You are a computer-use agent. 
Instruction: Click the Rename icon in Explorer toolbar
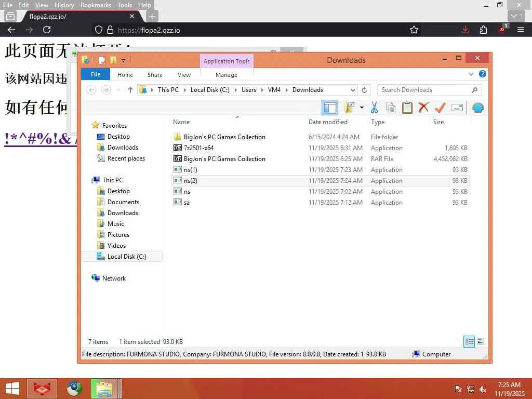coord(457,108)
